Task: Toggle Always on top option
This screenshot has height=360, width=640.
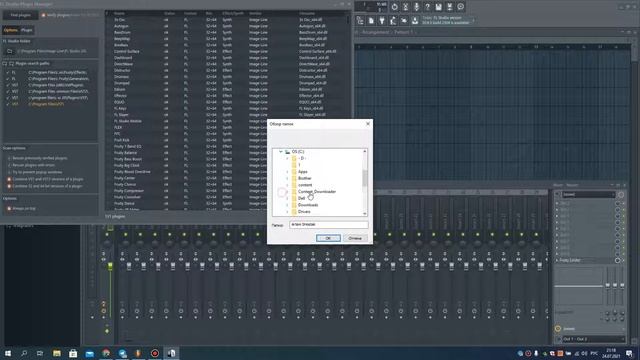Action: click(x=9, y=208)
